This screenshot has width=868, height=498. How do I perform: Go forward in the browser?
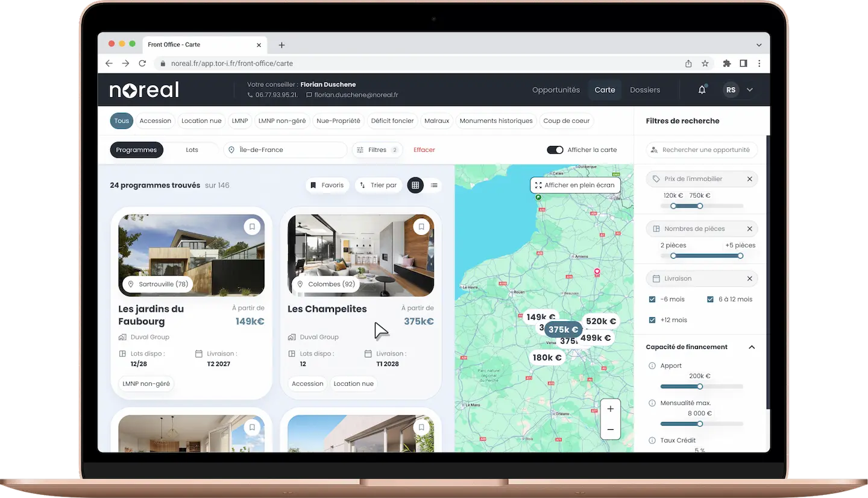point(125,63)
